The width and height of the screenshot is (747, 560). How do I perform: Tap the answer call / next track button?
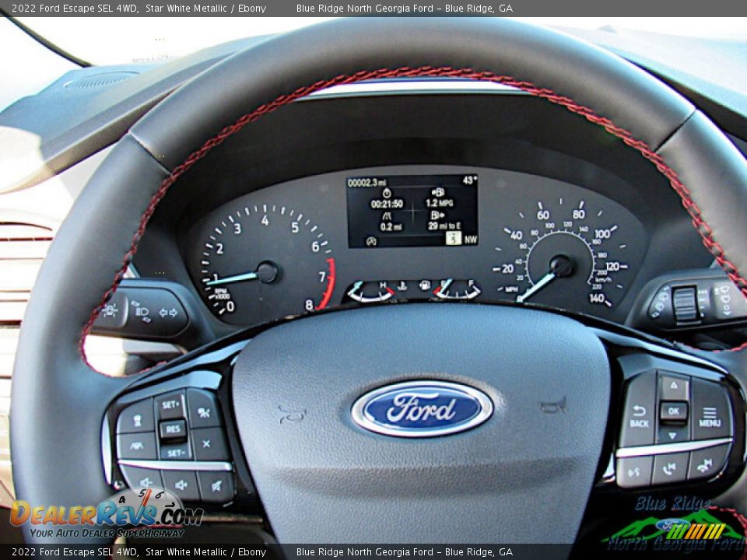(x=670, y=469)
